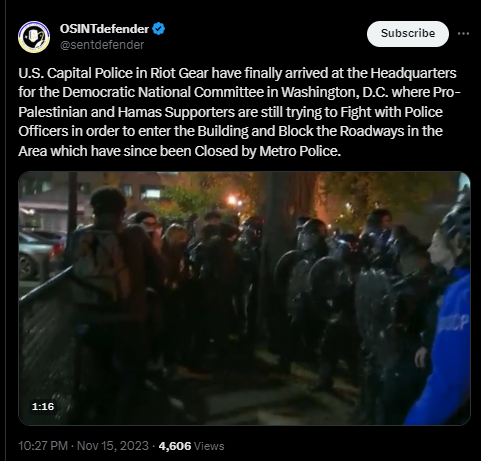Click the tweet's first line mentioning Riot Gear
Image resolution: width=481 pixels, height=461 pixels.
tap(237, 73)
